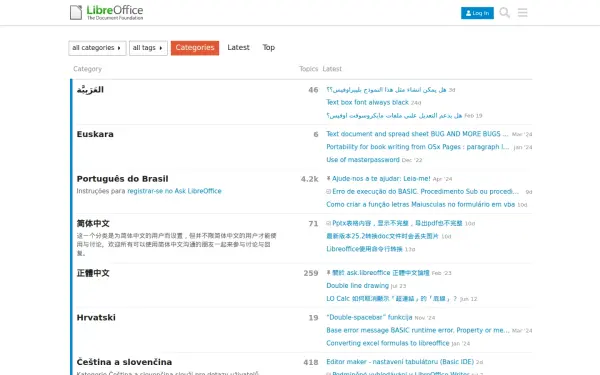The image size is (600, 375).
Task: Open 'Editor maker - nastavení tabulátoru' topic
Action: (400, 362)
